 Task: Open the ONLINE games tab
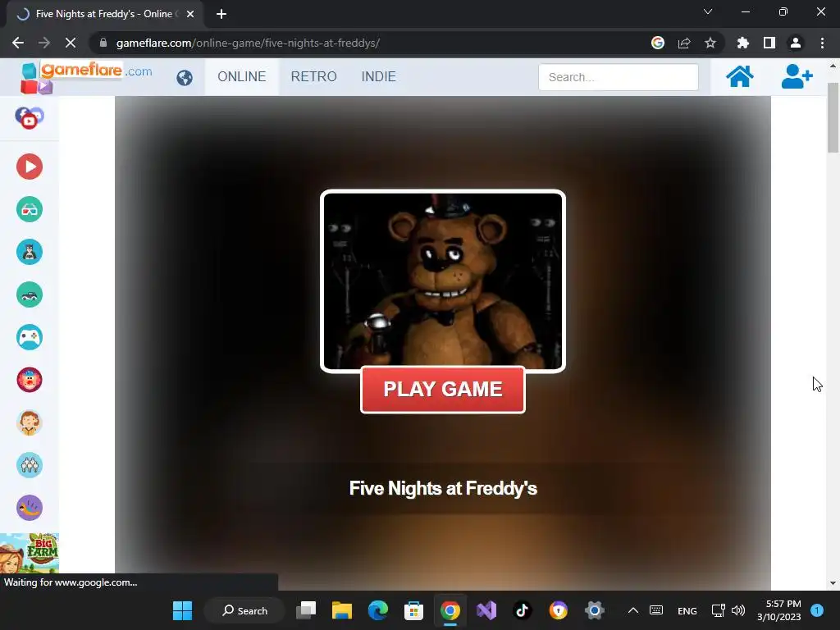click(x=242, y=76)
